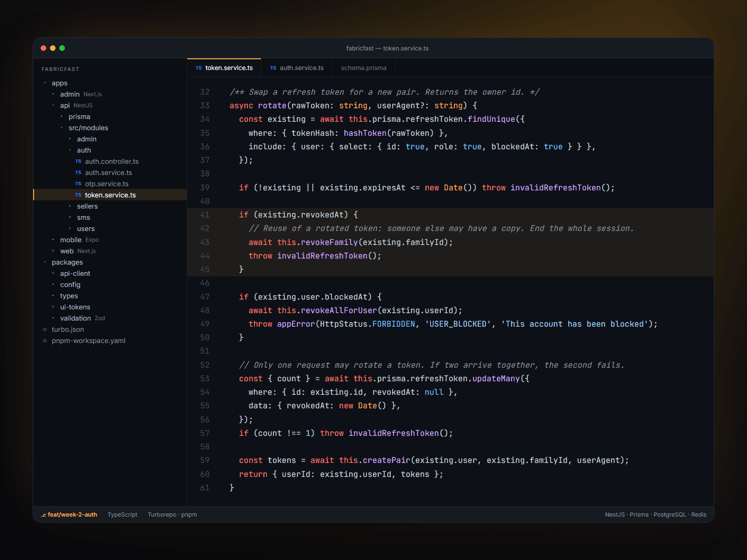Click line number 41 in the gutter
Screen dimensions: 747x560
[x=204, y=215]
